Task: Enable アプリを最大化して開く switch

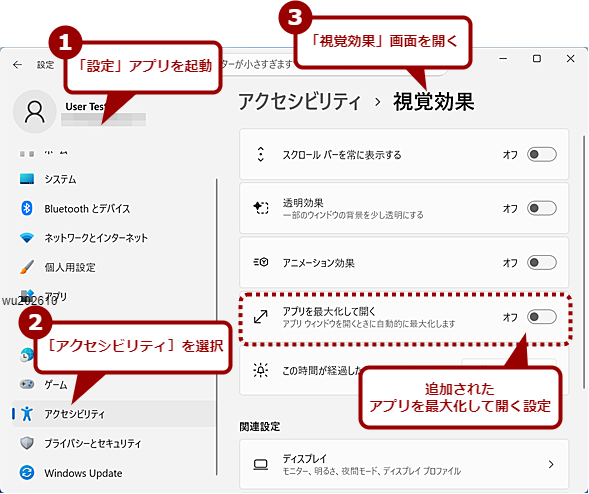Action: click(541, 317)
